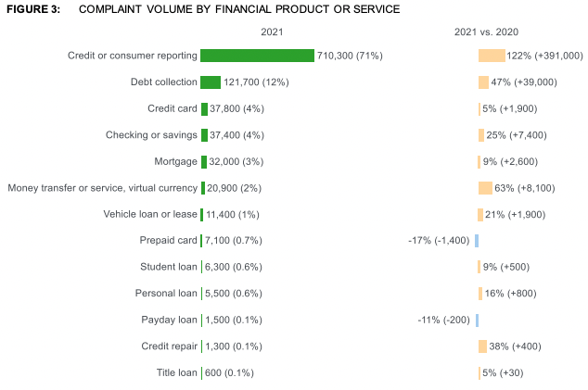Click the "Mortgage" category label
Viewport: 588px width, 390px height.
pos(175,161)
